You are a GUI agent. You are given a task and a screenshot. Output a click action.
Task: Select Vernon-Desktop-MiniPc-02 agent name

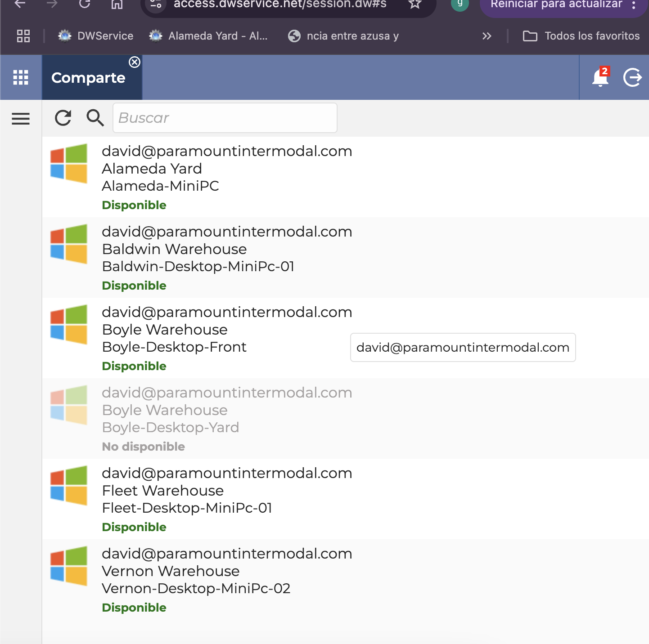196,588
